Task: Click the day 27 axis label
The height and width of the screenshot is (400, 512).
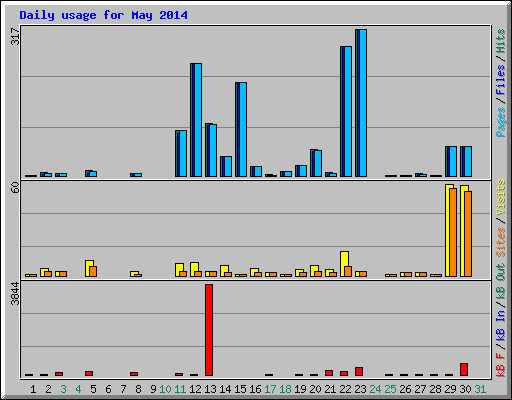Action: pyautogui.click(x=420, y=389)
